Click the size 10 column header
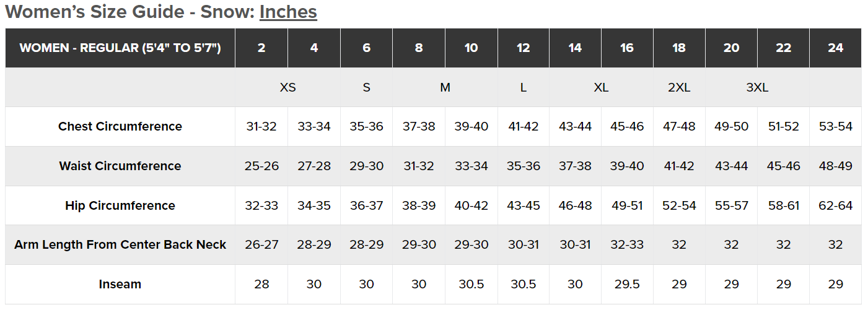 [x=471, y=48]
